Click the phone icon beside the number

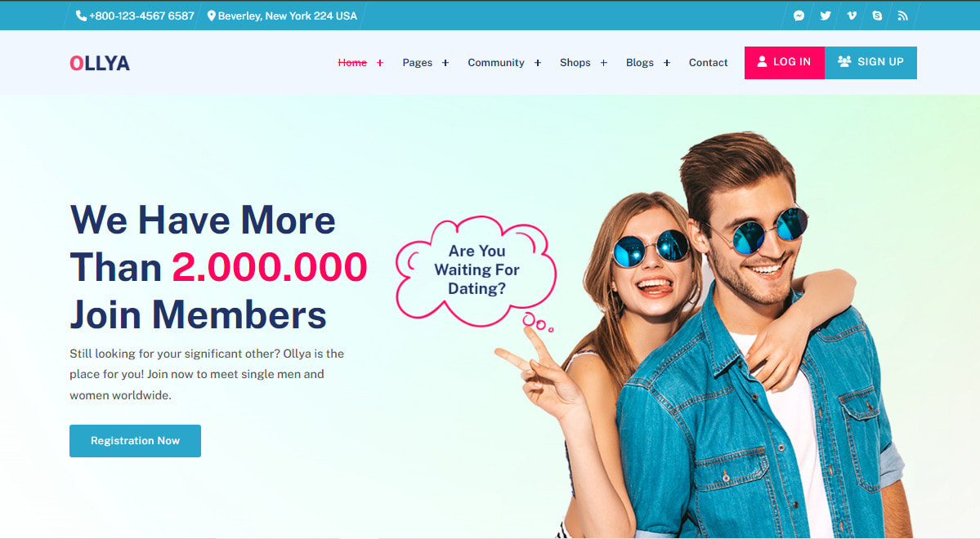click(81, 16)
